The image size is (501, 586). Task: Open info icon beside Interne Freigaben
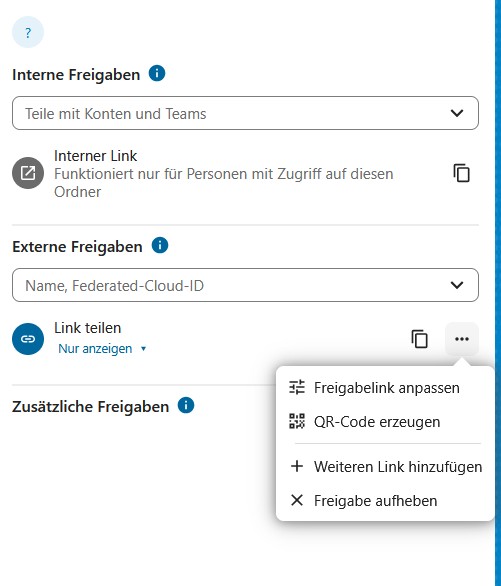[x=157, y=73]
